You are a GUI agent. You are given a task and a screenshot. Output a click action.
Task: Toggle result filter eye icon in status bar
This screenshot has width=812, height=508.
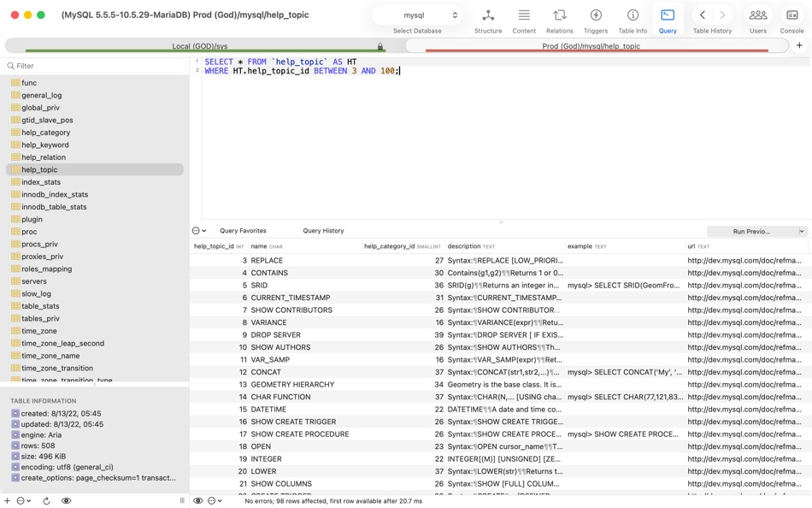[198, 501]
